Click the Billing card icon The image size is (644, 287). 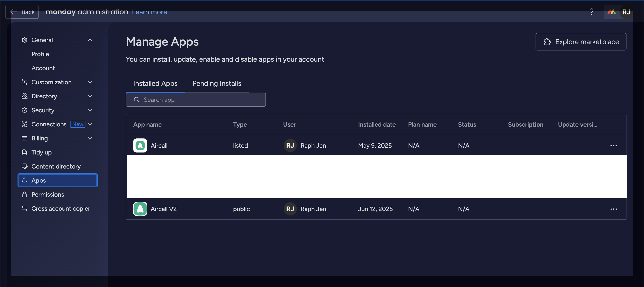pyautogui.click(x=25, y=138)
